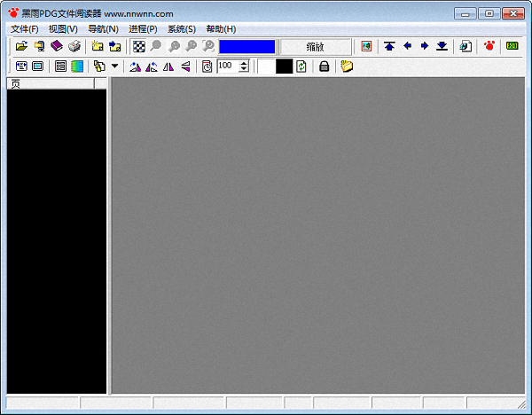Click the purple book icon
The image size is (532, 415).
click(x=57, y=46)
